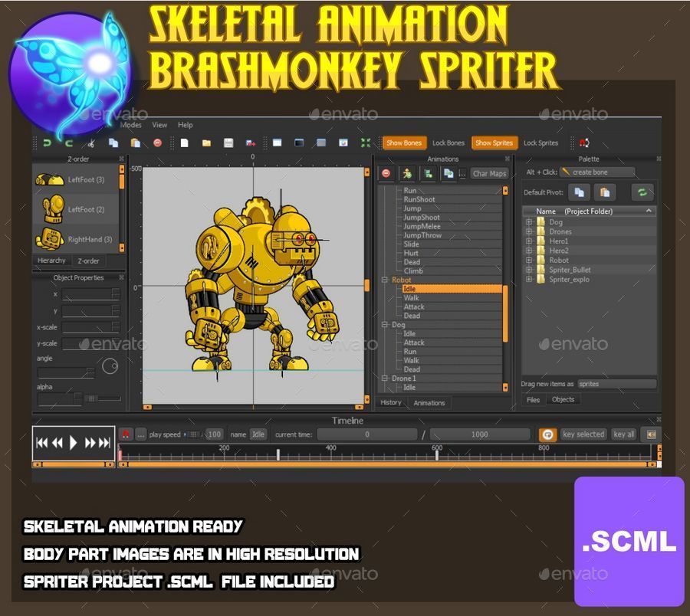The width and height of the screenshot is (690, 616).
Task: Select the Redo icon in the toolbar
Action: click(67, 143)
